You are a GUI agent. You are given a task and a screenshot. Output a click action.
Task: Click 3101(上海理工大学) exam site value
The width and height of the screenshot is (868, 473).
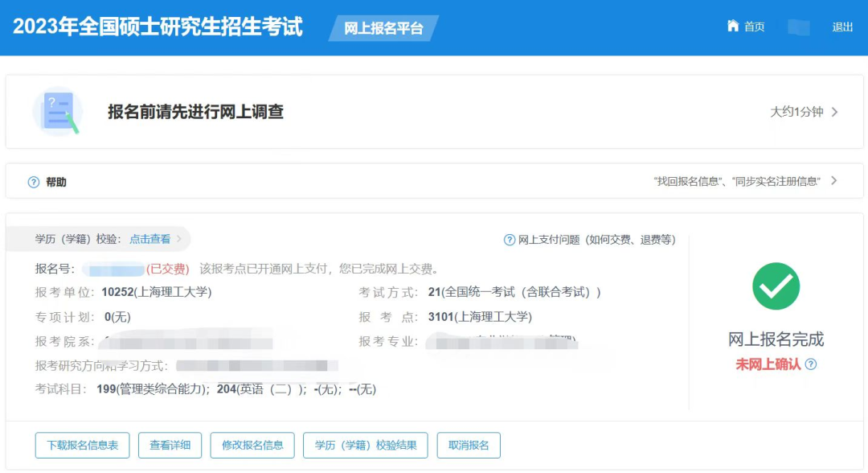coord(480,317)
